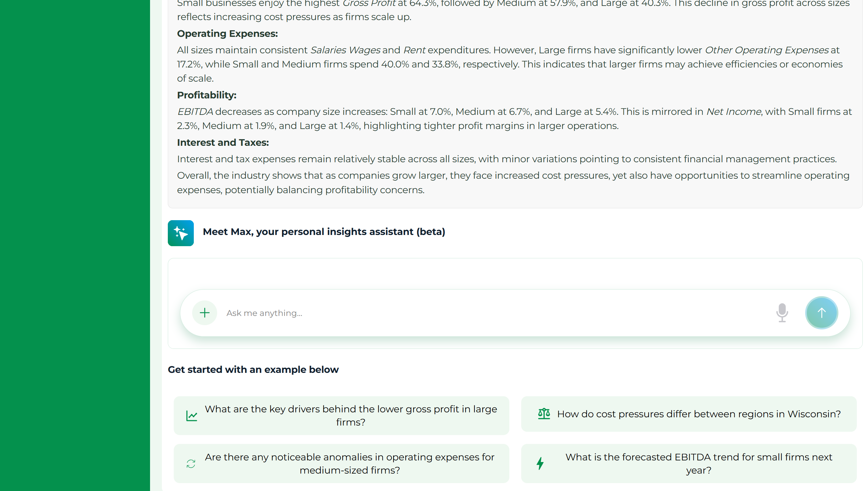Image resolution: width=868 pixels, height=491 pixels.
Task: Select the Wisconsin regional cost pressures question
Action: 699,414
